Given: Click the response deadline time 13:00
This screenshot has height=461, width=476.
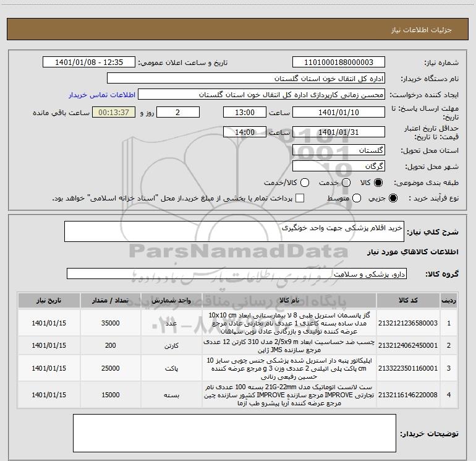Looking at the screenshot, I should (245, 112).
